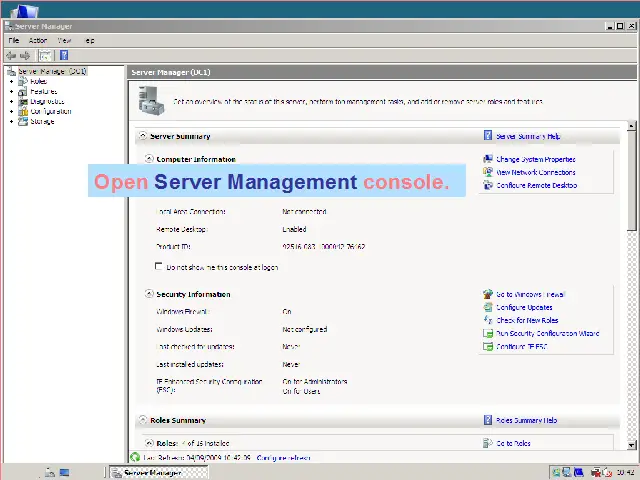Click the Security Configuration Wizard icon
640x480 pixels.
pyautogui.click(x=488, y=333)
